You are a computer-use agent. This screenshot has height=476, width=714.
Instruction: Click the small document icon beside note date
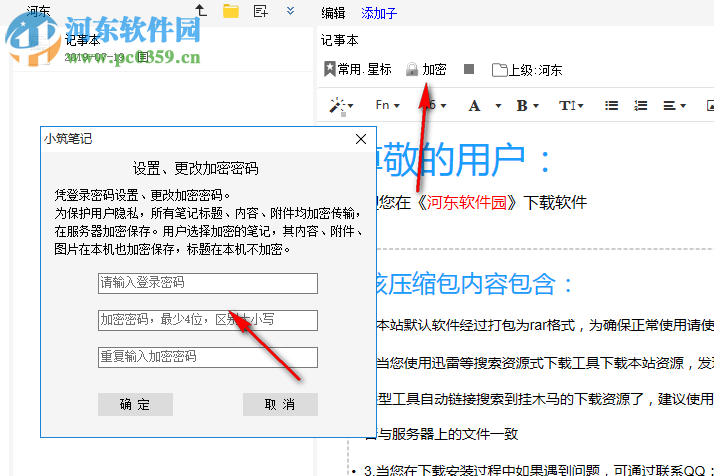pos(143,57)
